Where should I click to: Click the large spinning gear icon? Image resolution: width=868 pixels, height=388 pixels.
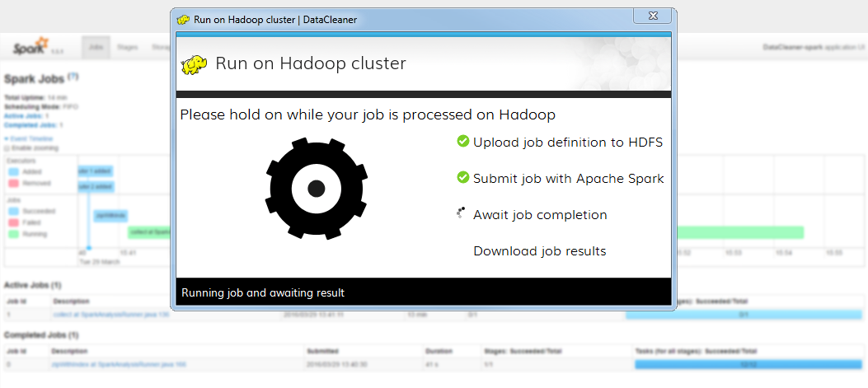316,188
